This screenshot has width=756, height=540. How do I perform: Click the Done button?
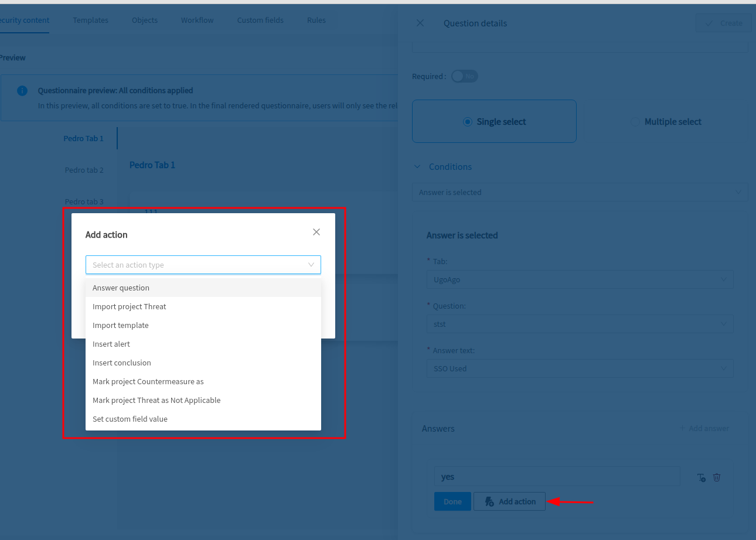(452, 501)
